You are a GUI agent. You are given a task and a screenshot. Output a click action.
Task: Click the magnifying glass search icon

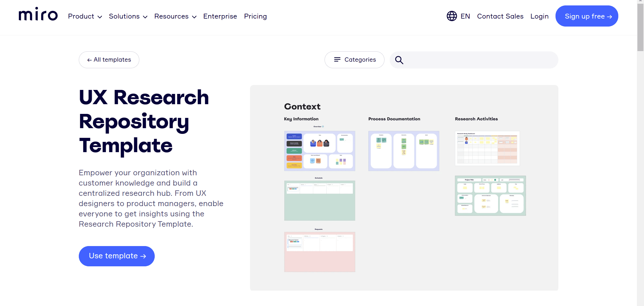tap(399, 60)
